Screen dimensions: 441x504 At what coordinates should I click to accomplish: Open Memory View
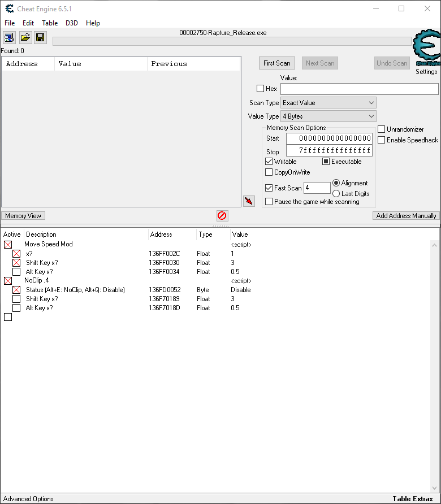tap(23, 216)
